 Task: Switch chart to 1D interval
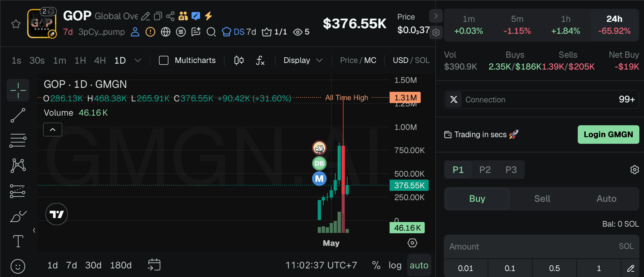[x=120, y=60]
